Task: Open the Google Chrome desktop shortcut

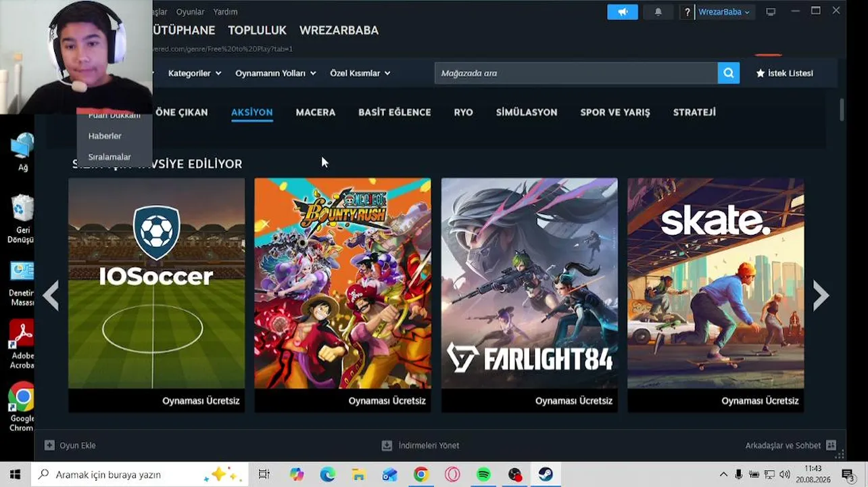Action: [x=22, y=407]
